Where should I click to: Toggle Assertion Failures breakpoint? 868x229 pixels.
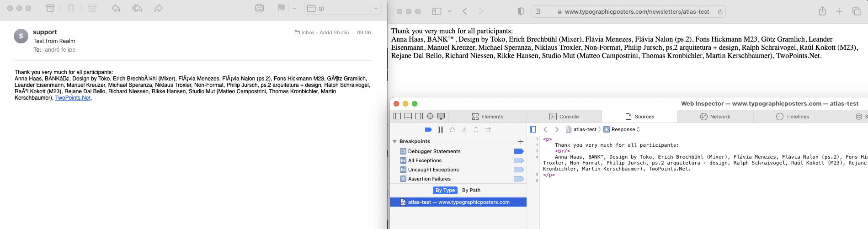point(518,179)
